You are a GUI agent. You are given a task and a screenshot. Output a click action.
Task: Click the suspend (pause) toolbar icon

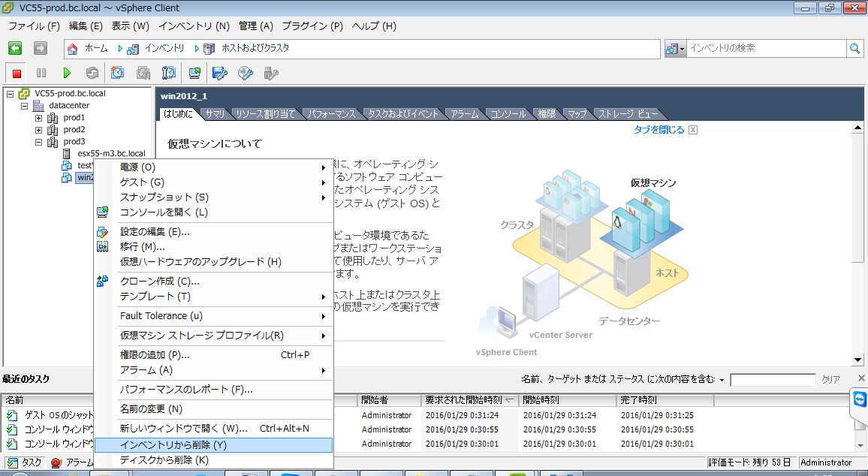41,73
